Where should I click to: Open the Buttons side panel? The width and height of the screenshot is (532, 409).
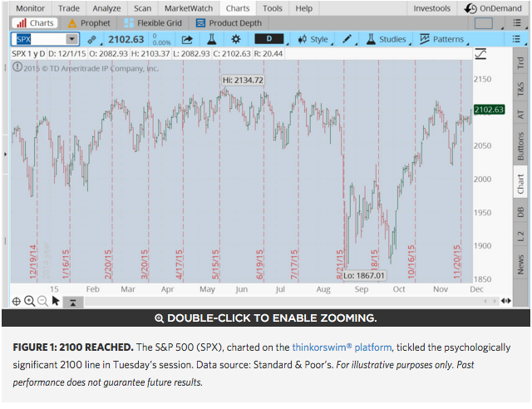pyautogui.click(x=520, y=146)
